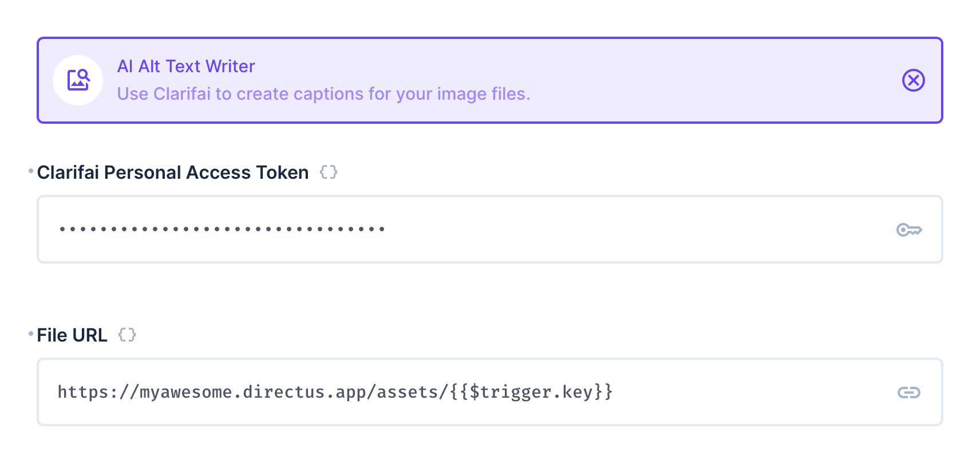The height and width of the screenshot is (463, 980).
Task: Click the white circle behind the banner icon
Action: (78, 80)
